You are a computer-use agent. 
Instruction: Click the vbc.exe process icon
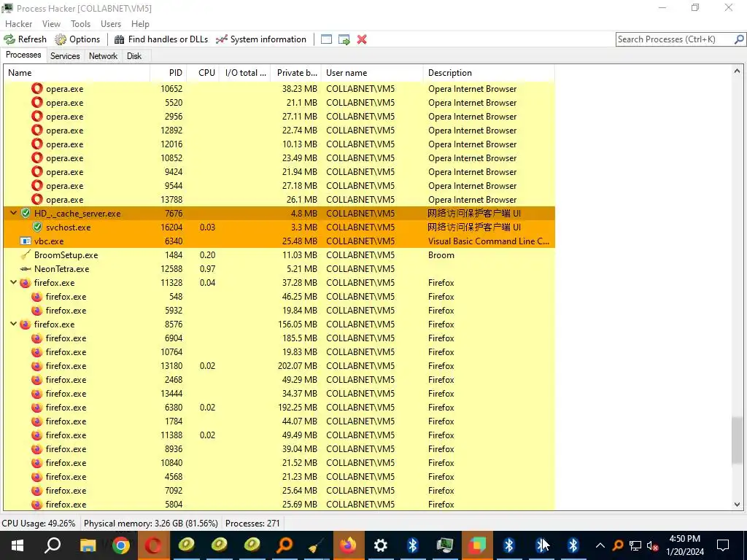26,241
